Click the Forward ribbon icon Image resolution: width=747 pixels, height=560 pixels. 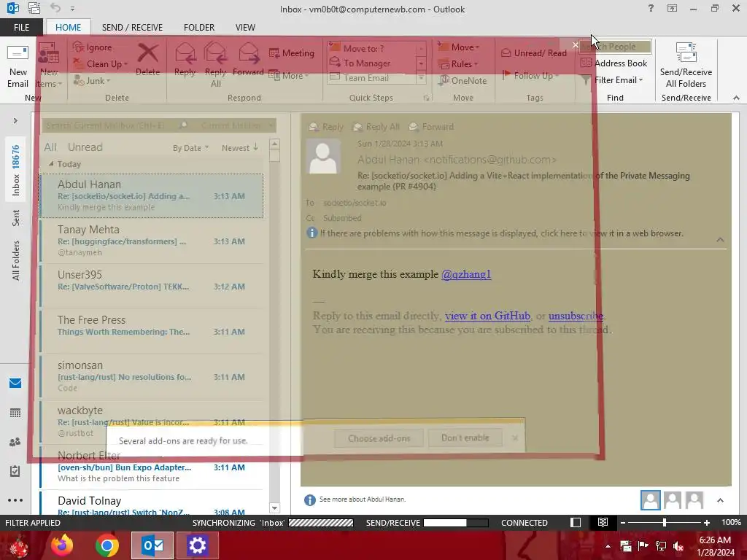(248, 61)
